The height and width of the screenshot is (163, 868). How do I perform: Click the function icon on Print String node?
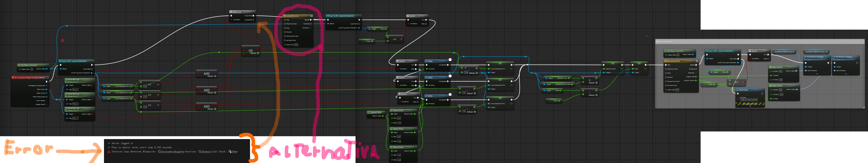[x=738, y=90]
